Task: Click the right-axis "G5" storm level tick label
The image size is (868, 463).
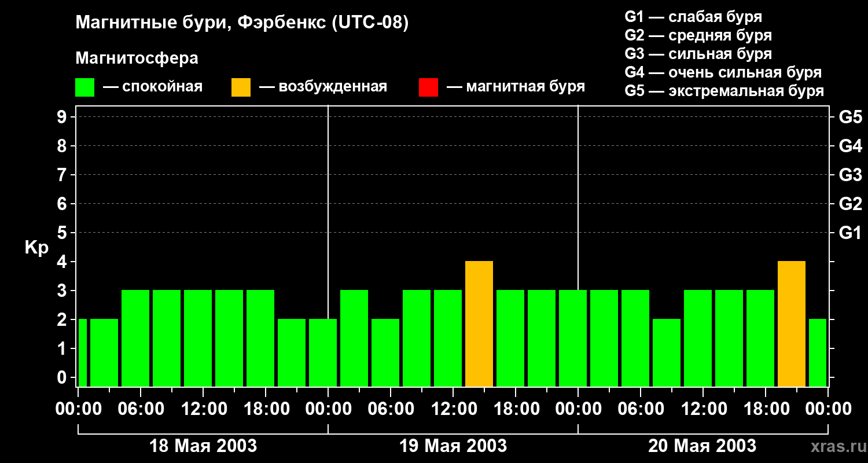Action: coord(850,117)
